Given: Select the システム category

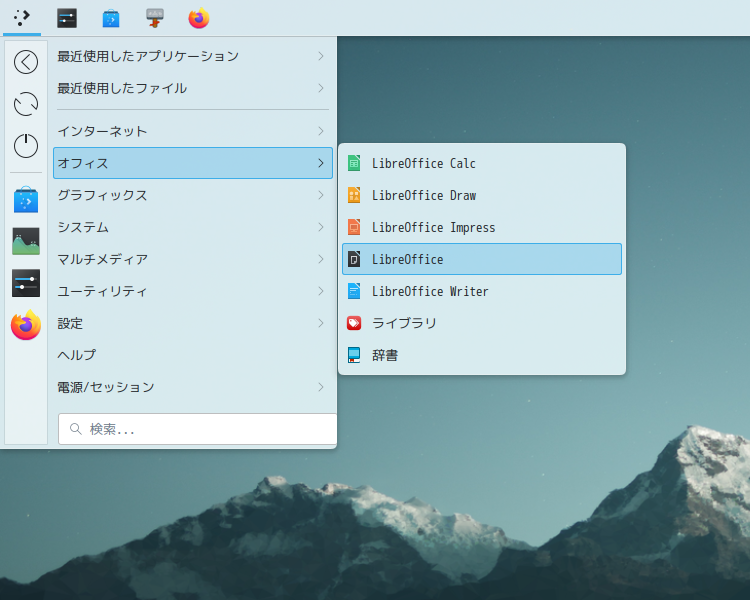Looking at the screenshot, I should [193, 227].
